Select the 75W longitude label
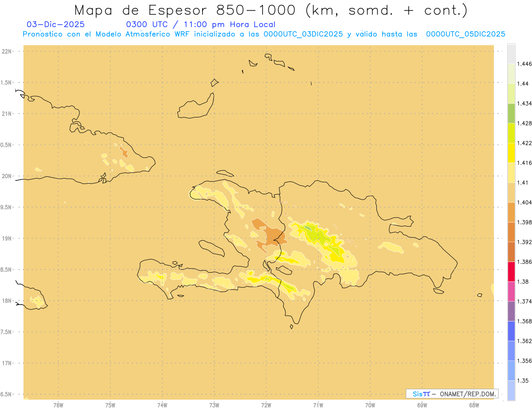Image resolution: width=532 pixels, height=411 pixels. [x=110, y=405]
